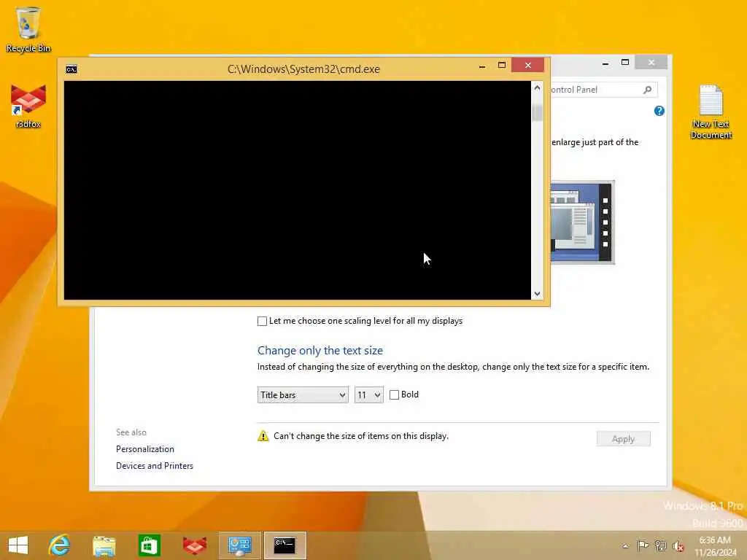Close the cmd.exe window
The width and height of the screenshot is (747, 560).
tap(528, 65)
